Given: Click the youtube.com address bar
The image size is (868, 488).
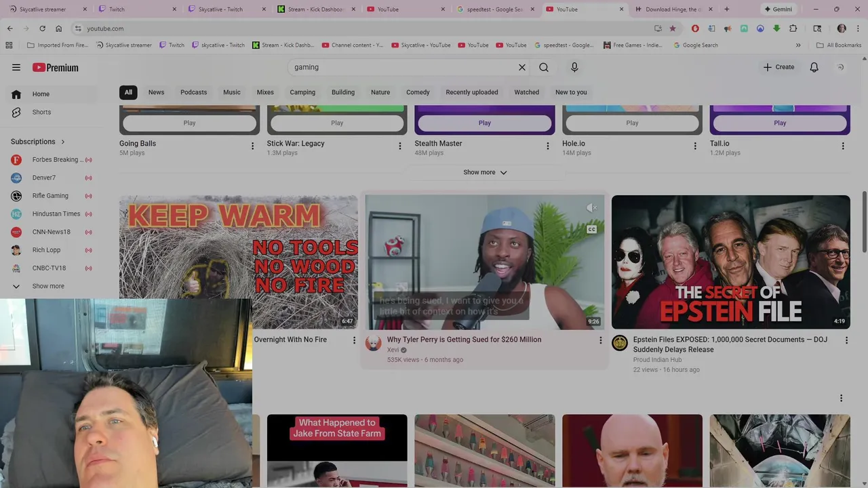Looking at the screenshot, I should pyautogui.click(x=366, y=28).
